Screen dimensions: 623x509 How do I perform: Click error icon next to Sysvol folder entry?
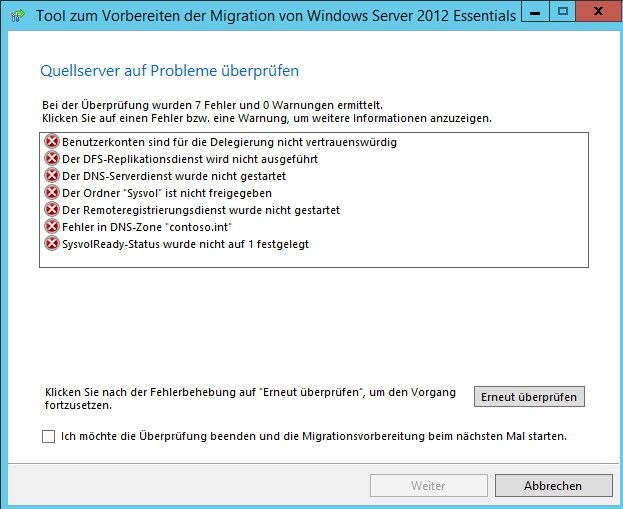pyautogui.click(x=52, y=193)
